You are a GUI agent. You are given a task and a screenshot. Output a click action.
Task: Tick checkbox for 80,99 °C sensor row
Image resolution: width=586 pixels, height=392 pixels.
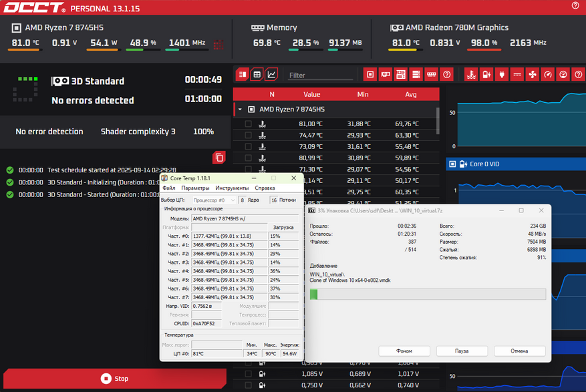tap(248, 158)
